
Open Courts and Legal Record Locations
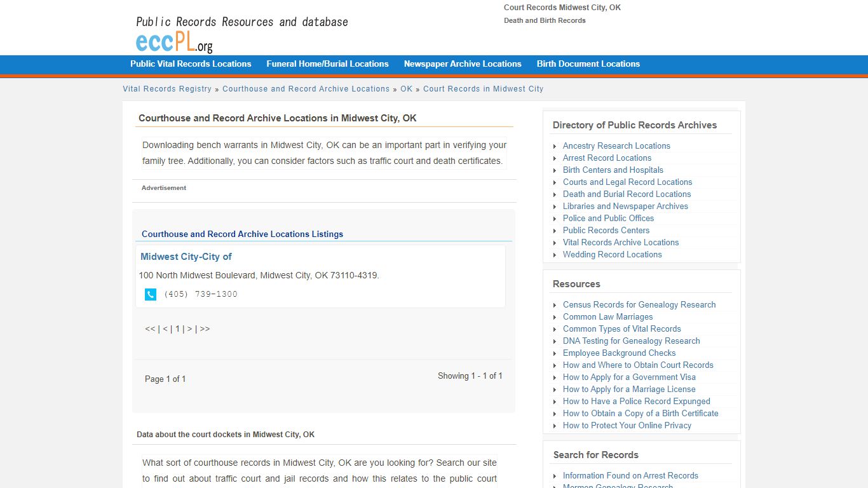coord(628,182)
